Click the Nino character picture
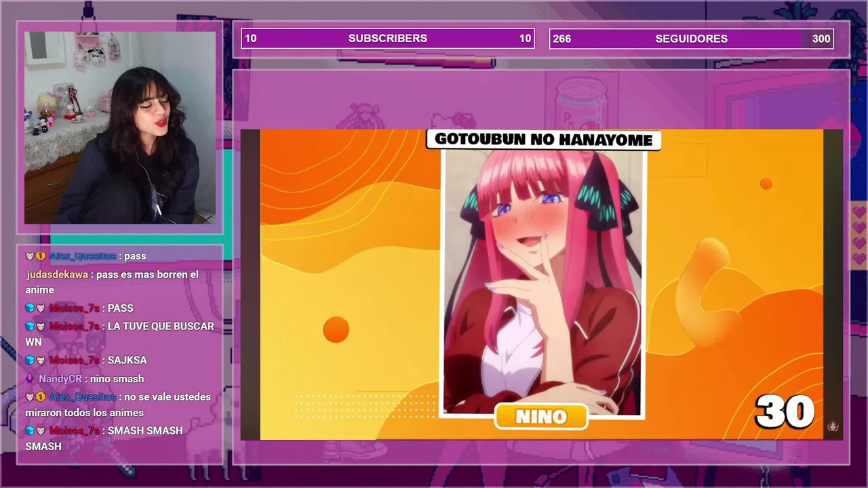Image resolution: width=868 pixels, height=488 pixels. pyautogui.click(x=542, y=282)
